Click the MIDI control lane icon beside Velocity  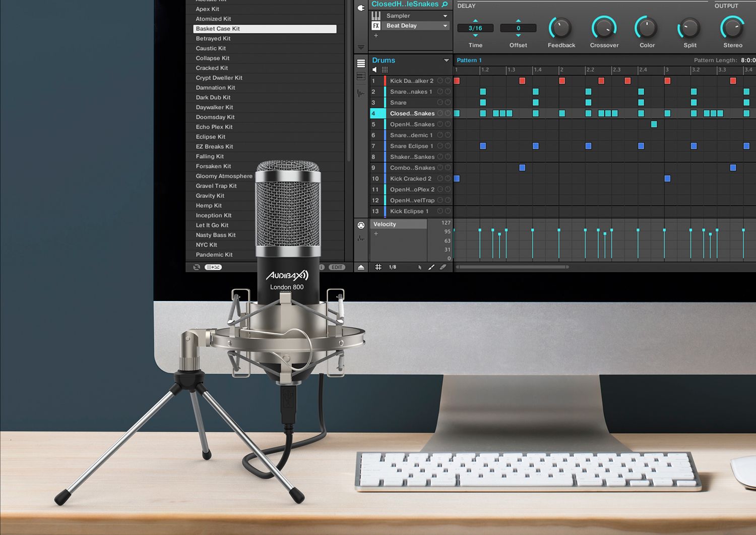click(361, 225)
